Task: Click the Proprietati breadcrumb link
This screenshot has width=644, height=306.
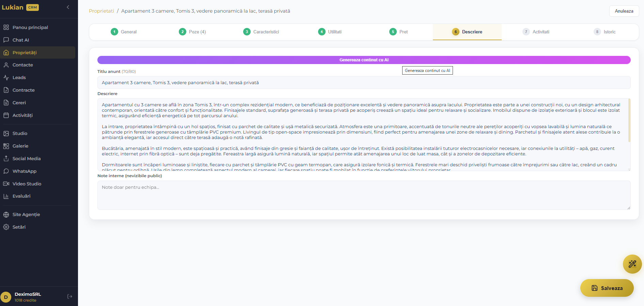Action: (101, 11)
